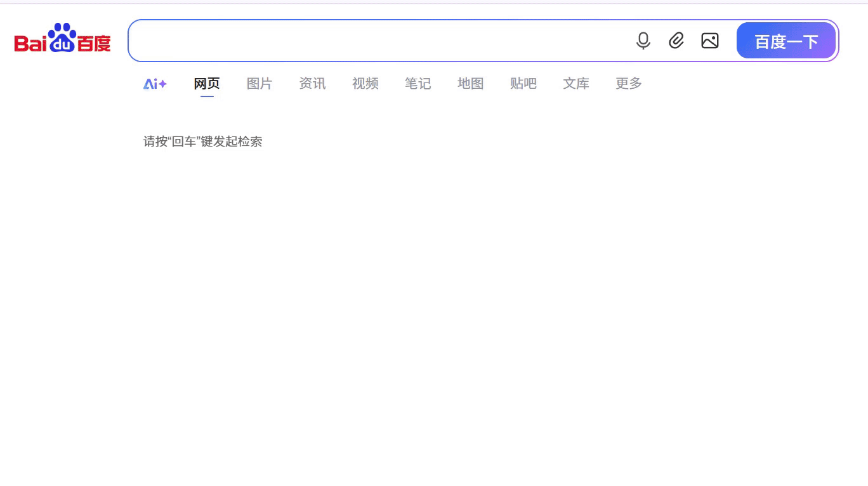Click the 百度一下 search button
This screenshot has width=868, height=486.
pyautogui.click(x=786, y=41)
